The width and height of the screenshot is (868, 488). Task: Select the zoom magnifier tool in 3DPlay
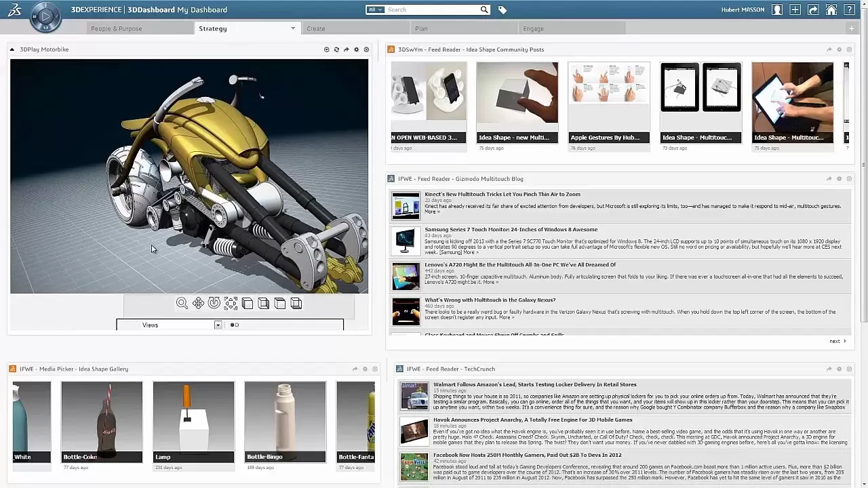tap(182, 304)
